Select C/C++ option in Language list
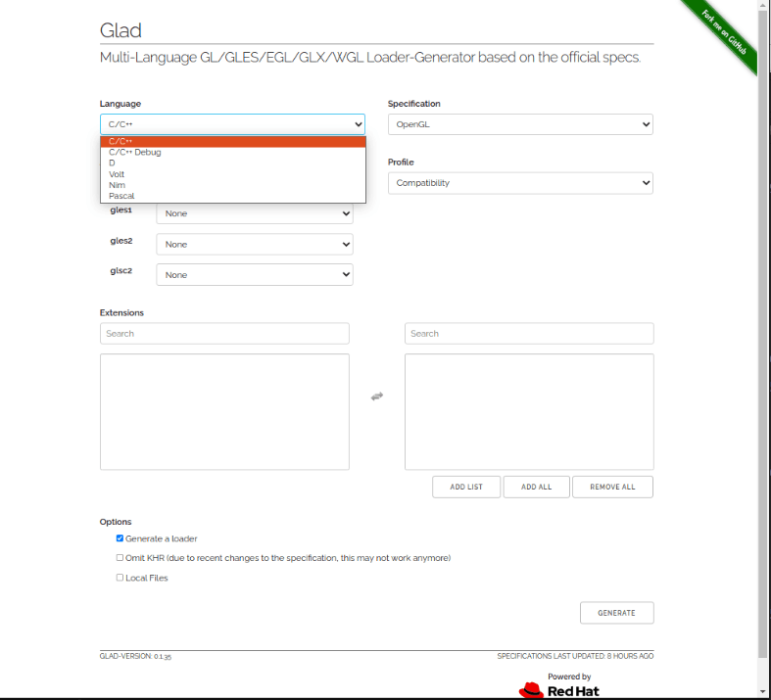771x700 pixels. [x=232, y=142]
